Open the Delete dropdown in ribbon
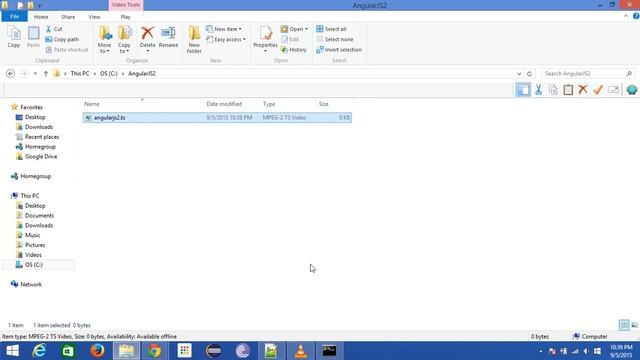Viewport: 640px width, 360px height. (x=147, y=51)
